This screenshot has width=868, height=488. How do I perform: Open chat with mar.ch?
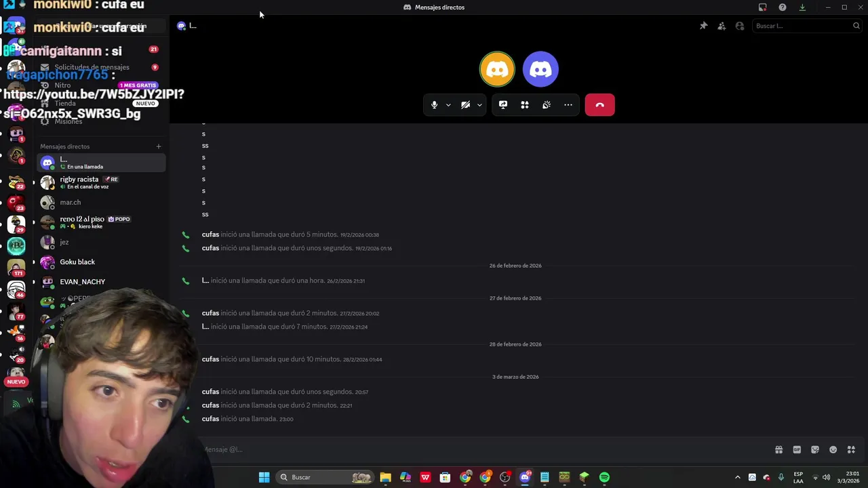(x=102, y=203)
